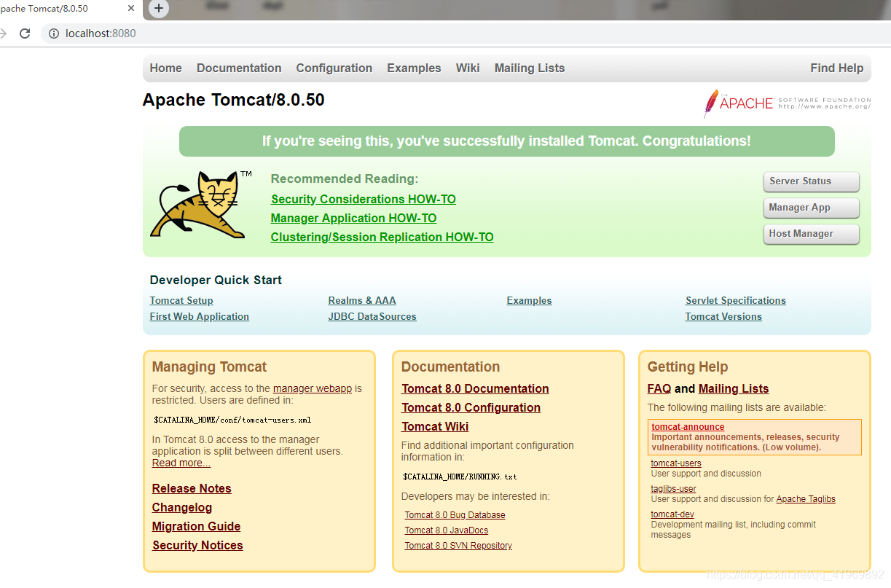Open a new browser tab with plus icon

(159, 9)
